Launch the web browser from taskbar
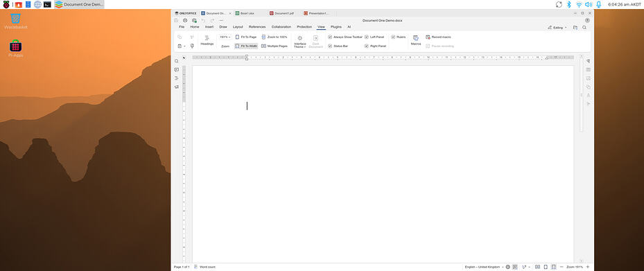Screen dimensions: 644x271 pyautogui.click(x=38, y=5)
